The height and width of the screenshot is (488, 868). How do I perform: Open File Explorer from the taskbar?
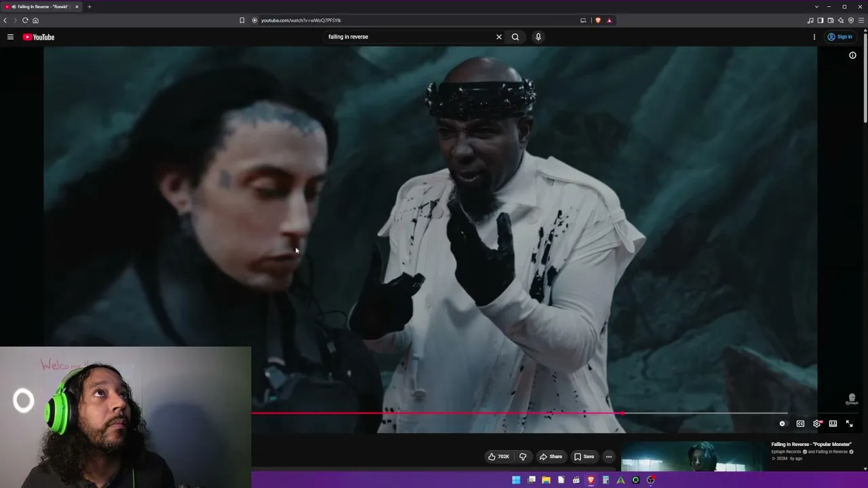click(x=546, y=480)
